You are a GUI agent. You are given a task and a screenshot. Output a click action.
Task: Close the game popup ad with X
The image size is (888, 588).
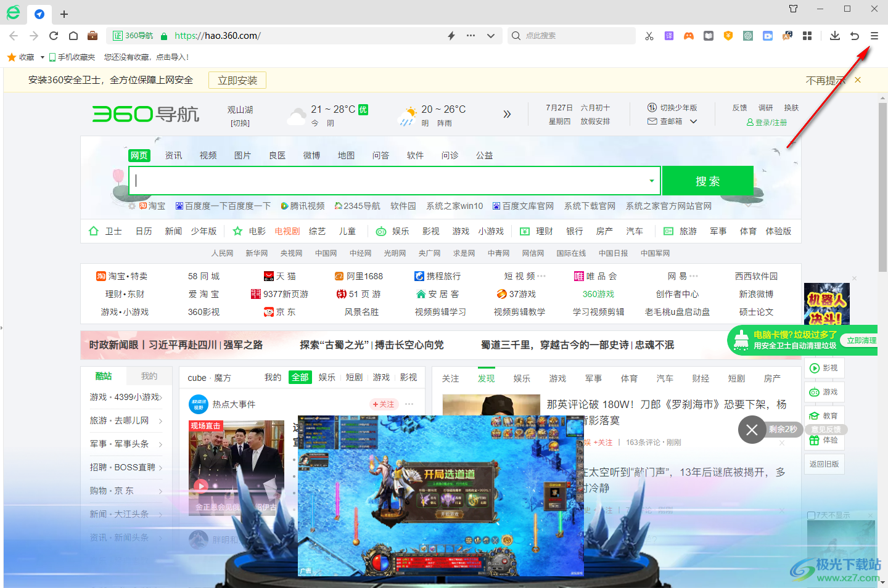(752, 430)
